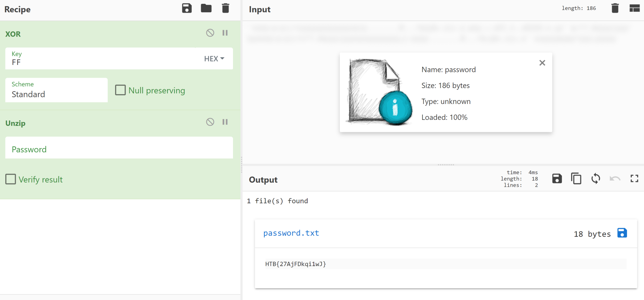Clear the recipe with trash icon
The image size is (644, 300).
click(225, 8)
